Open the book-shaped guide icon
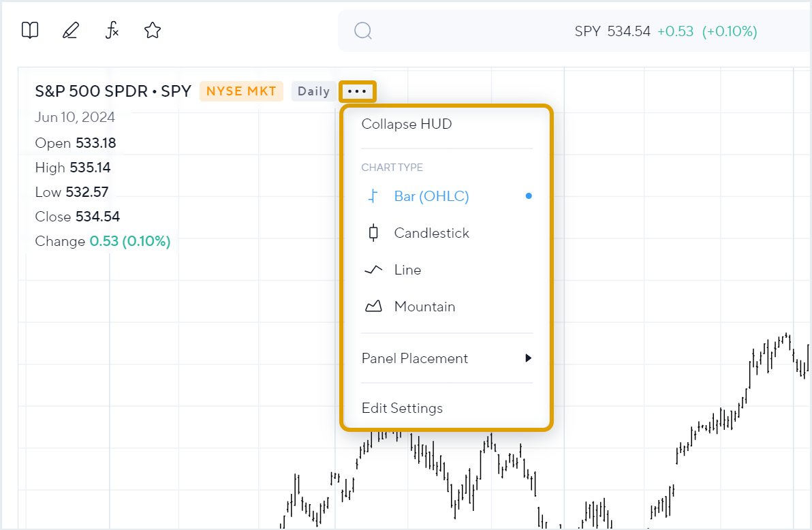The image size is (812, 530). (30, 31)
